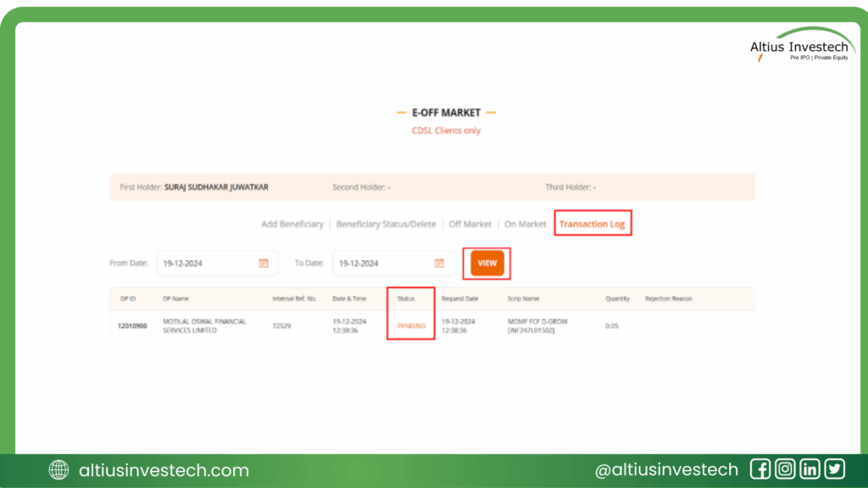
Task: Open the To Date calendar picker icon
Action: coord(439,263)
